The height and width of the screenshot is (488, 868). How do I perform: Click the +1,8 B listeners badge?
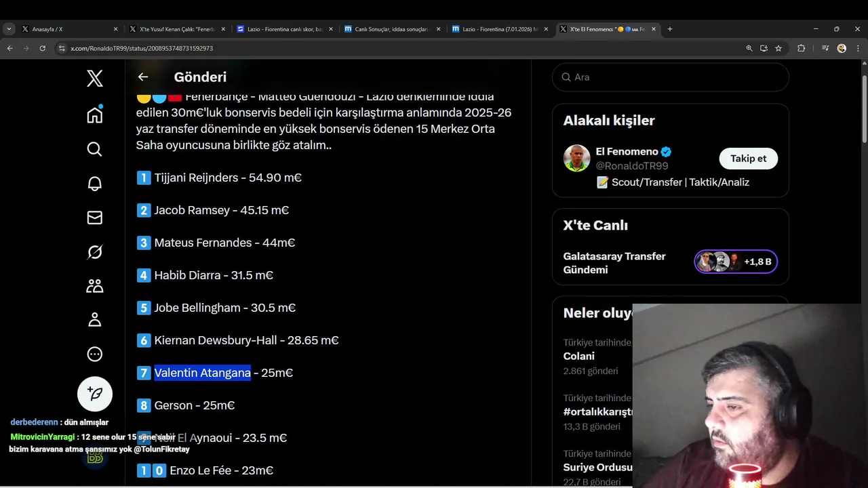click(736, 262)
